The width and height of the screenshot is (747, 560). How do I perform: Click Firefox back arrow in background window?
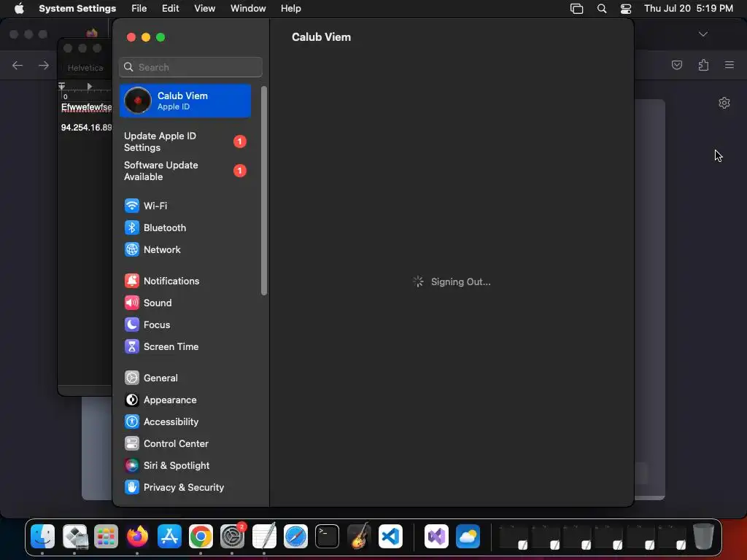(x=18, y=65)
